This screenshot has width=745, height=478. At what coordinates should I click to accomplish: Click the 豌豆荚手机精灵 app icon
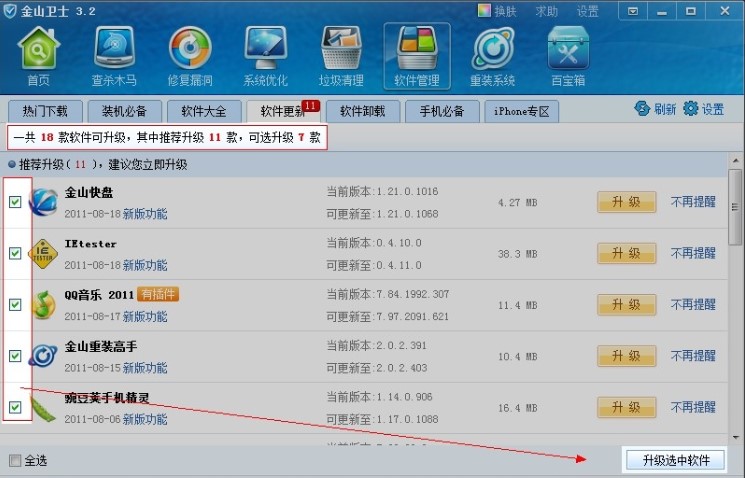pyautogui.click(x=43, y=409)
